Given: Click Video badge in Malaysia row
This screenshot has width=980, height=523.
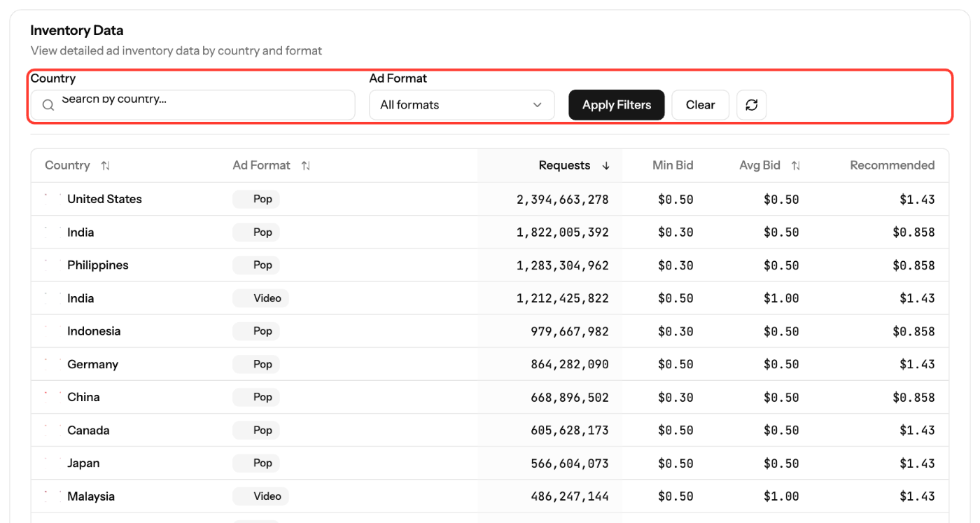Looking at the screenshot, I should point(260,496).
